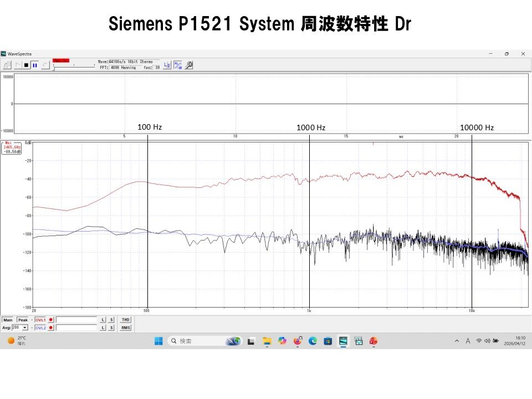Click the S save button in OVL1 row
The height and width of the screenshot is (399, 532).
(111, 320)
